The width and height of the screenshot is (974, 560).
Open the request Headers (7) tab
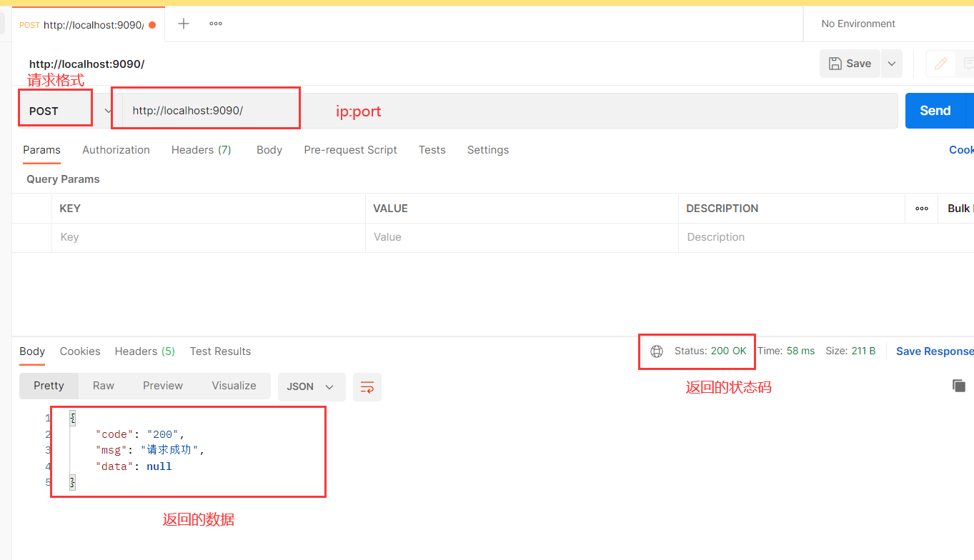[x=202, y=150]
